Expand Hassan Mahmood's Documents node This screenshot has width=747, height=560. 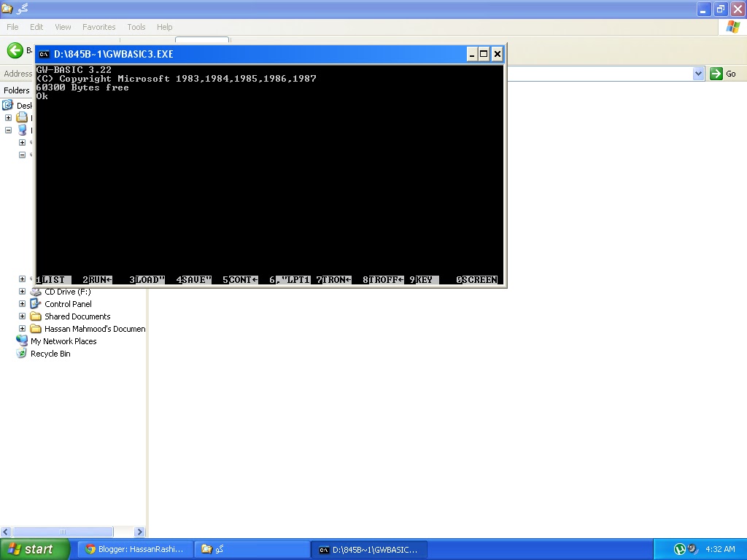coord(22,329)
